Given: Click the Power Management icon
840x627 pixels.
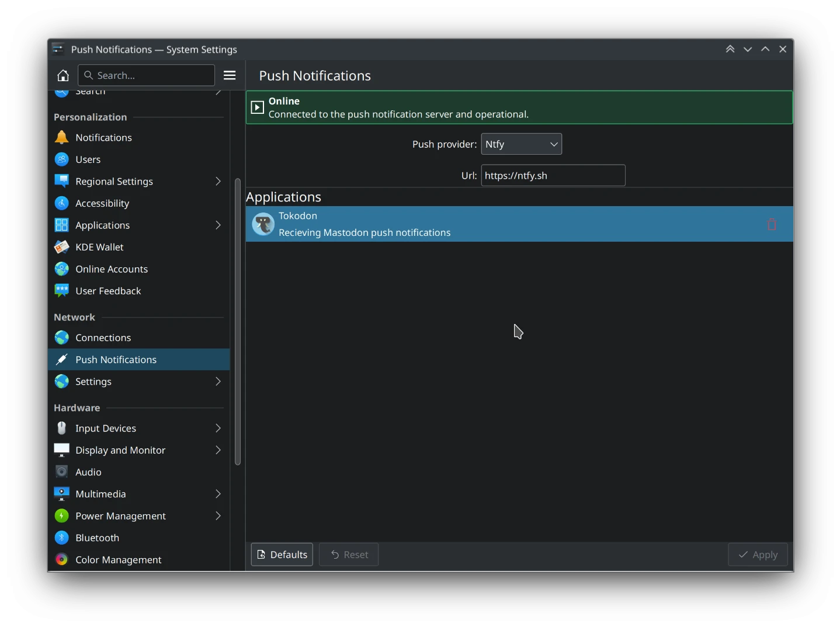Looking at the screenshot, I should (x=61, y=515).
